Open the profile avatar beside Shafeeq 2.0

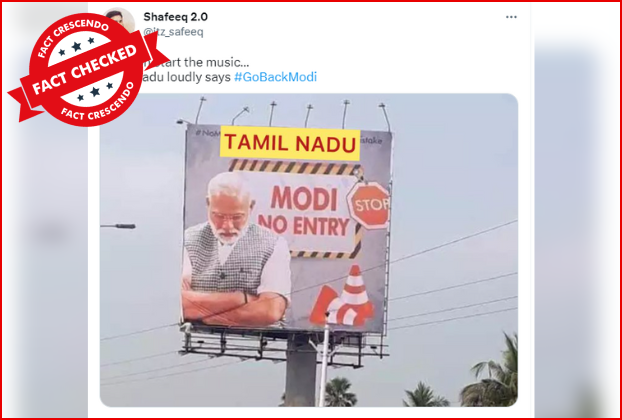click(119, 19)
